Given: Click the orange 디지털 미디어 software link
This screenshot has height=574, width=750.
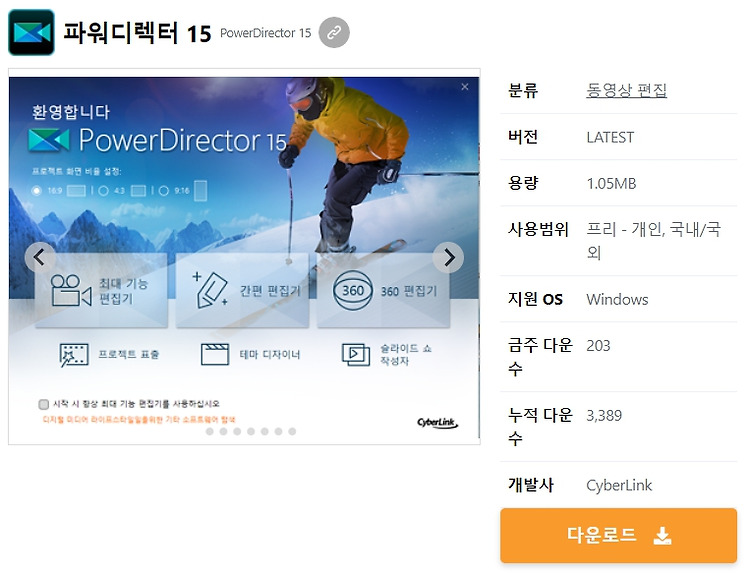Looking at the screenshot, I should point(139,419).
